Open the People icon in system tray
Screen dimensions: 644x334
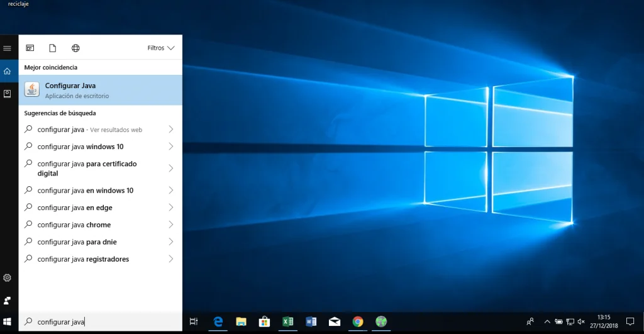point(530,321)
